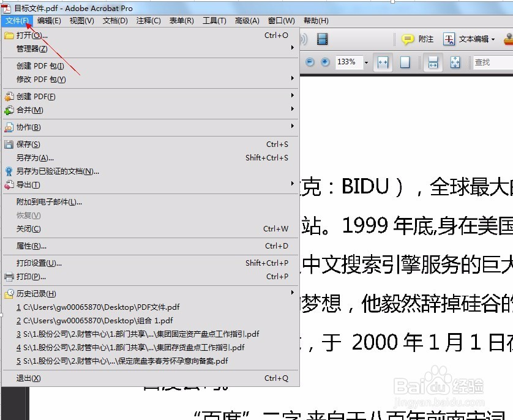Toggle fit-width page display mode
This screenshot has height=420, width=513.
tap(383, 62)
